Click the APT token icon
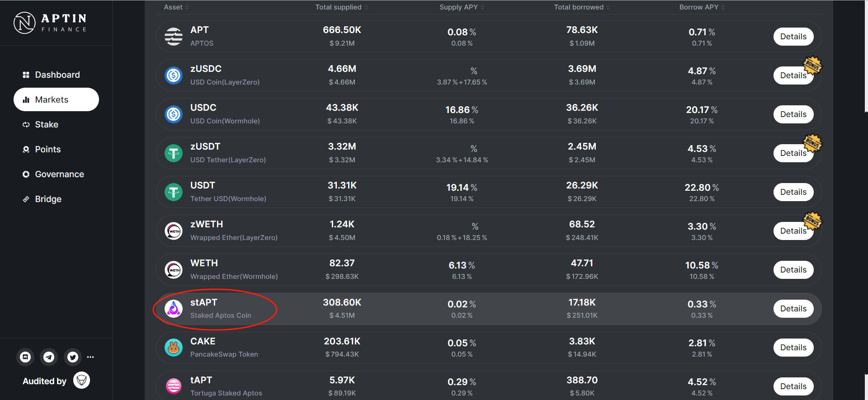Screen dimensions: 868x400 coord(174,37)
